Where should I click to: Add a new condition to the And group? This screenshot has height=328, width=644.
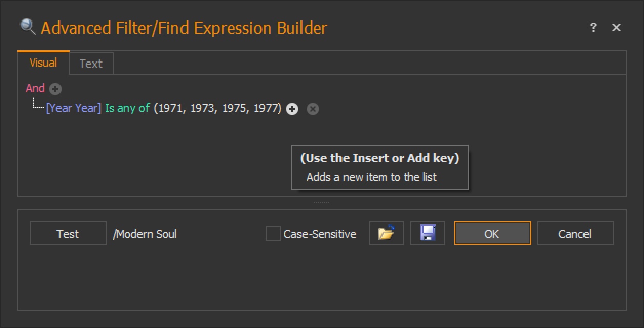click(x=55, y=89)
